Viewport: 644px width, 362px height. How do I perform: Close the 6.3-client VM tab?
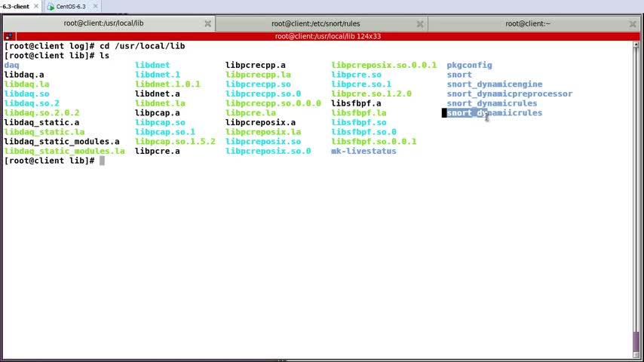click(36, 7)
